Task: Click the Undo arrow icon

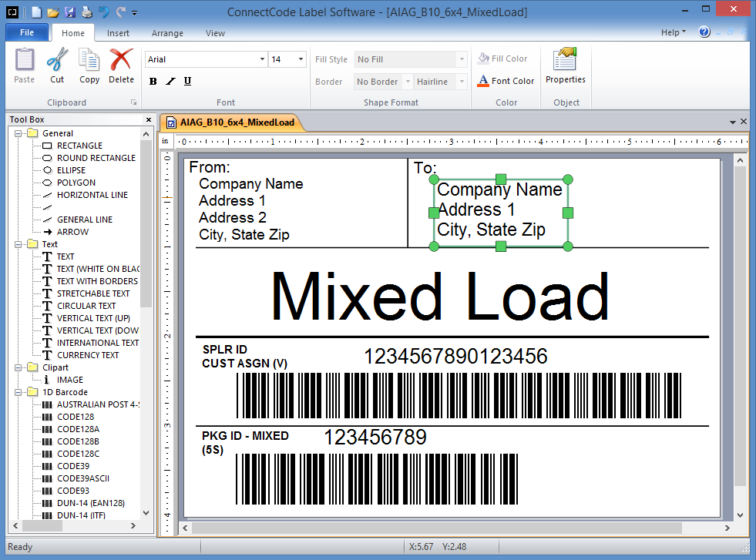Action: pos(104,12)
